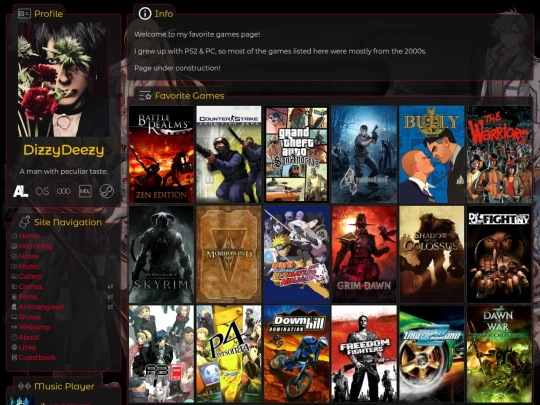Screen dimensions: 540x405
Task: Open the AniList (AL) profile icon
Action: click(x=20, y=191)
